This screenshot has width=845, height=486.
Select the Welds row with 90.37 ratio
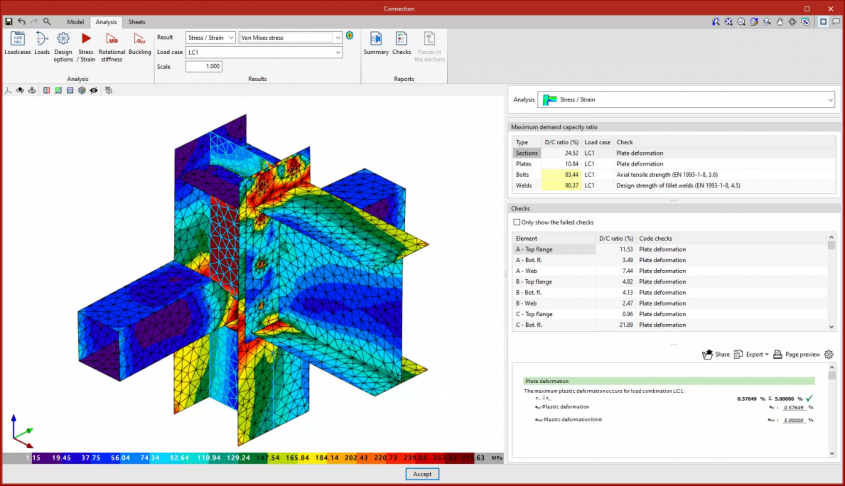click(x=674, y=185)
